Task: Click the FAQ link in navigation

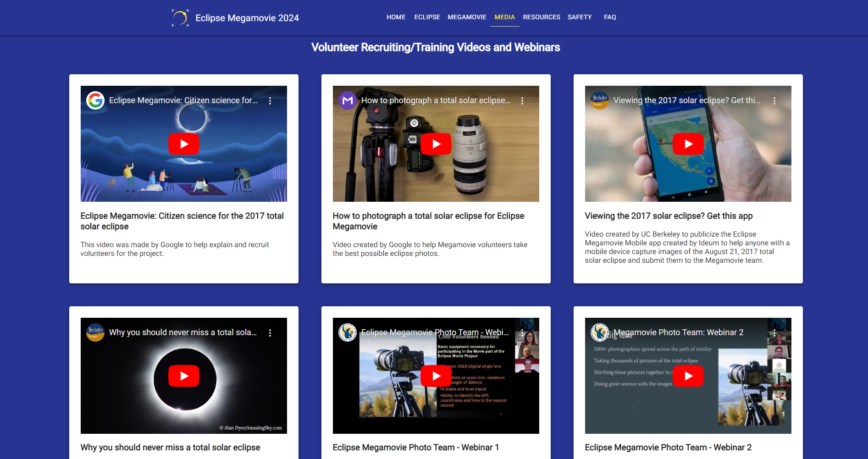Action: (610, 17)
